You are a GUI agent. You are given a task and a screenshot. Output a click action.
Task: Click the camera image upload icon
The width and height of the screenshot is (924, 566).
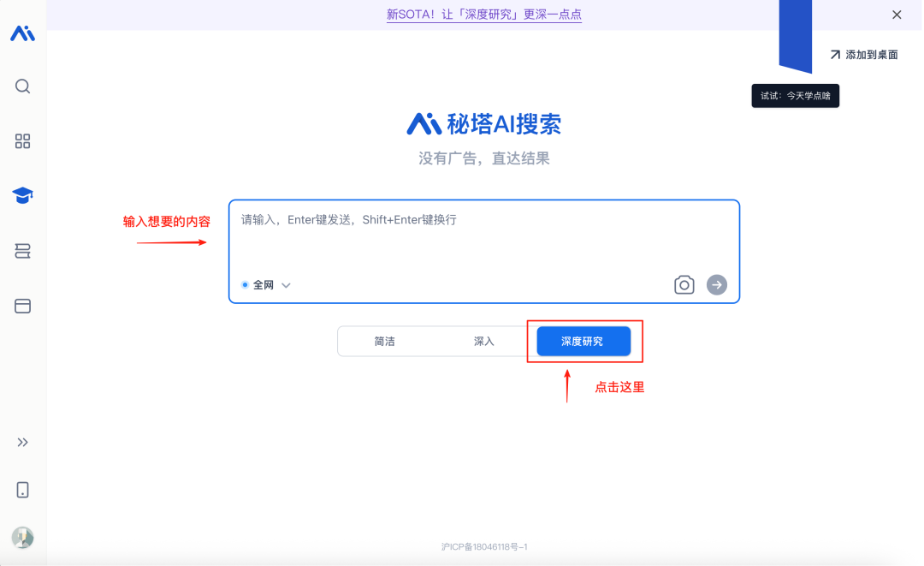click(x=684, y=285)
